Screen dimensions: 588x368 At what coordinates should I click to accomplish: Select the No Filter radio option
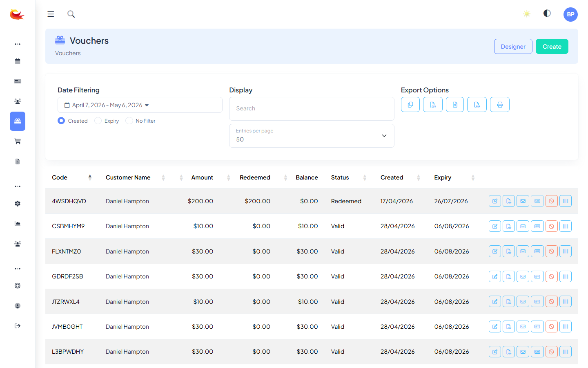point(129,121)
